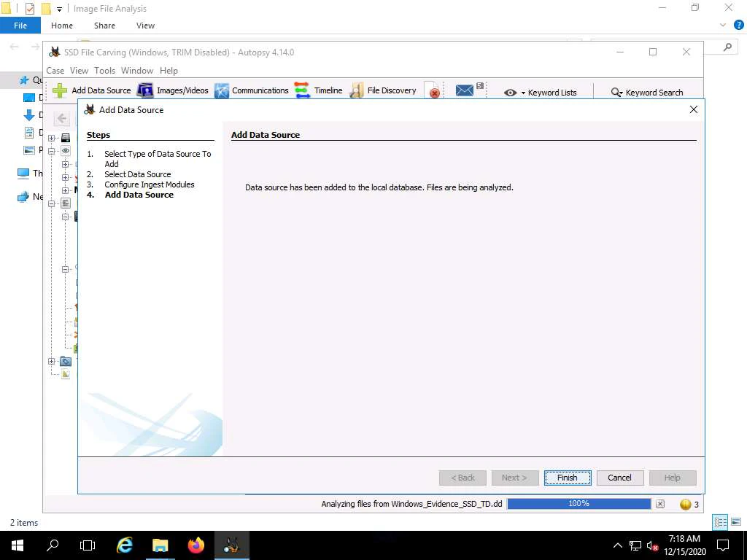Select the Views eye icon in tree
The height and width of the screenshot is (560, 747).
(66, 150)
